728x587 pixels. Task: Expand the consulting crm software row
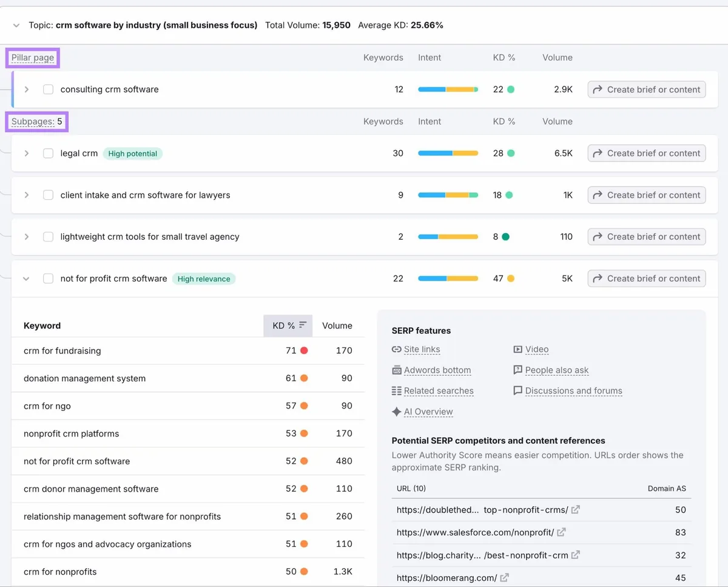tap(27, 89)
